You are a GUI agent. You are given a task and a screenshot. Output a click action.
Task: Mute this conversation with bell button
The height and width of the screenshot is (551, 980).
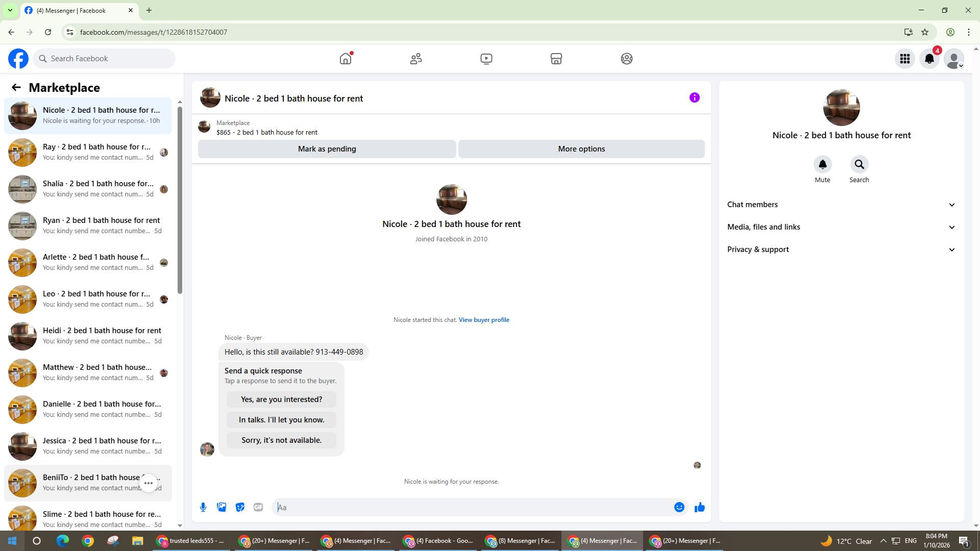pyautogui.click(x=822, y=164)
